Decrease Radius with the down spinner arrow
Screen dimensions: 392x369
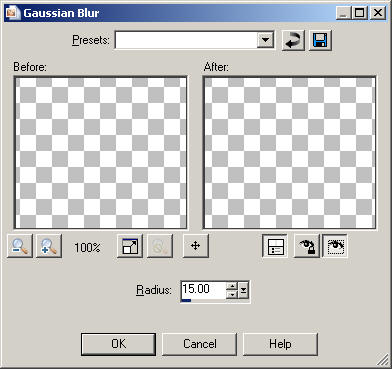coord(232,294)
